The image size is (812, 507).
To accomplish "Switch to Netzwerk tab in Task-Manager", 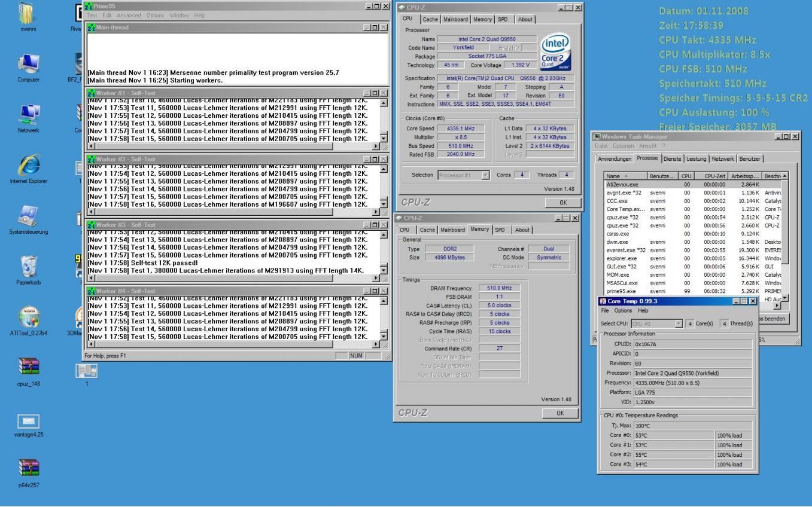I will click(x=723, y=158).
